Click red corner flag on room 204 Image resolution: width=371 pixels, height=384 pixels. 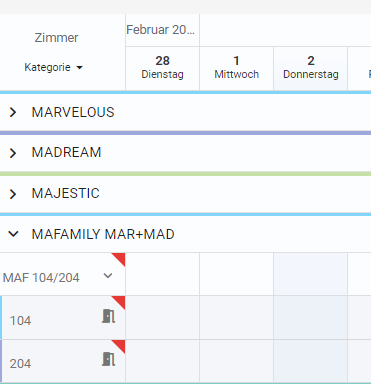pos(118,347)
